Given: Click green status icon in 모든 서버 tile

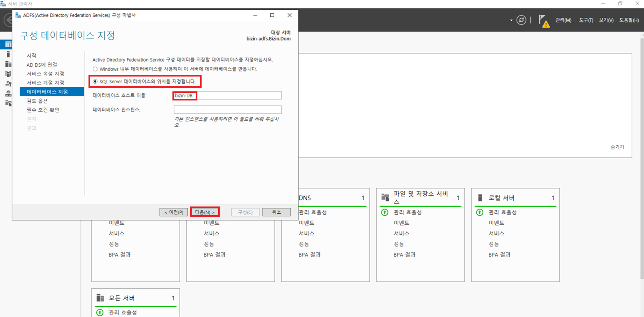Looking at the screenshot, I should (x=100, y=312).
